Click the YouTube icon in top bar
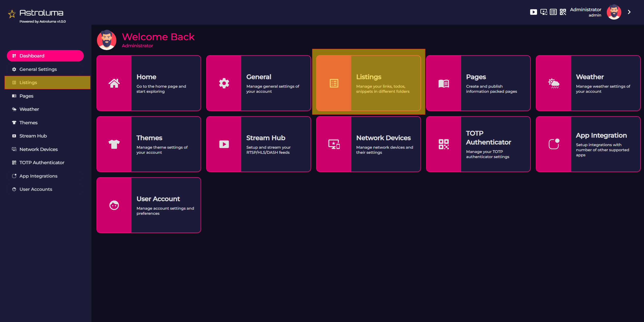644x322 pixels. coord(534,12)
